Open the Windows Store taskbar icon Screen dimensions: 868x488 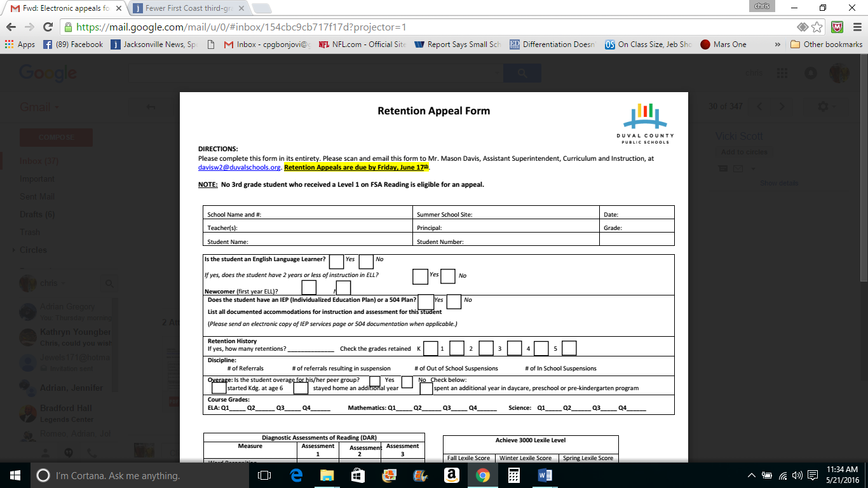[358, 475]
